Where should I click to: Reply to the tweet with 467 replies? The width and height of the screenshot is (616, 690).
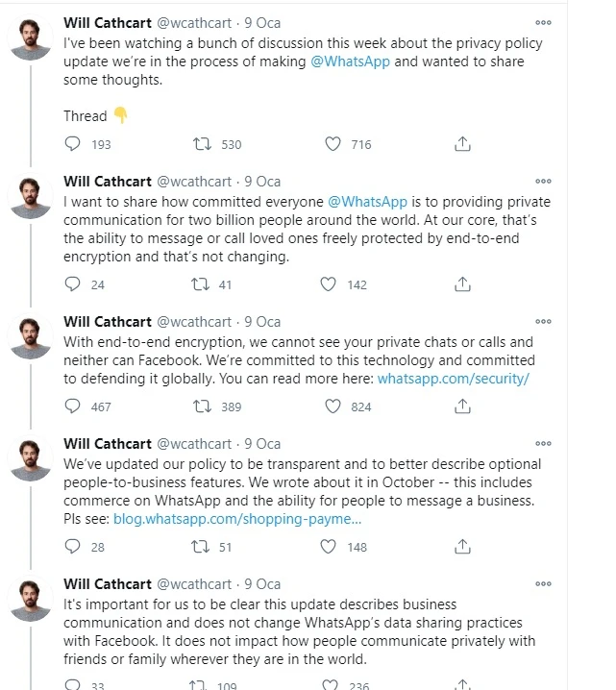[x=73, y=407]
